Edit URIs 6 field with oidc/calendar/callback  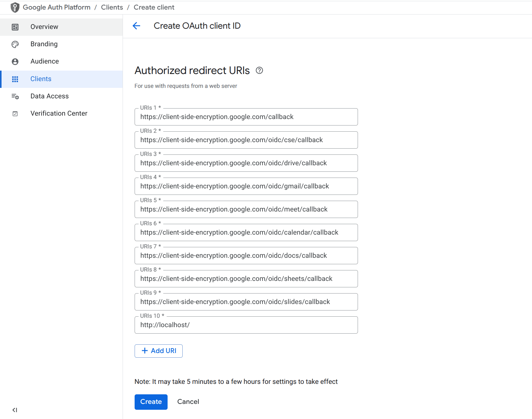[x=246, y=232]
